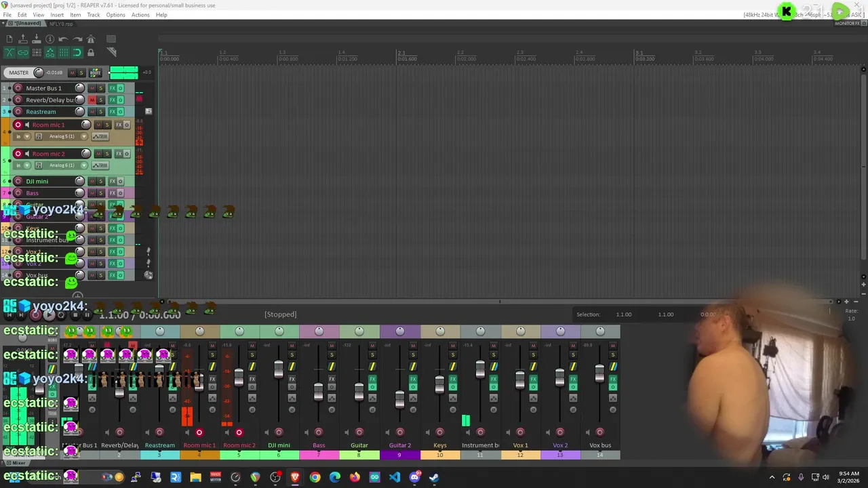Disarm recording on Room mic 2 track
Viewport: 868px width, 488px height.
point(18,154)
